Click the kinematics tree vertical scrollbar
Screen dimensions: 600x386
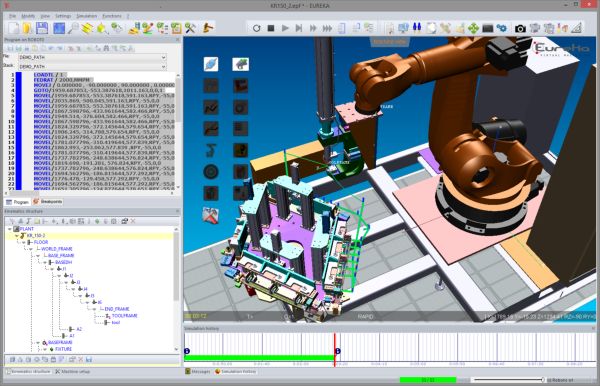pos(176,289)
